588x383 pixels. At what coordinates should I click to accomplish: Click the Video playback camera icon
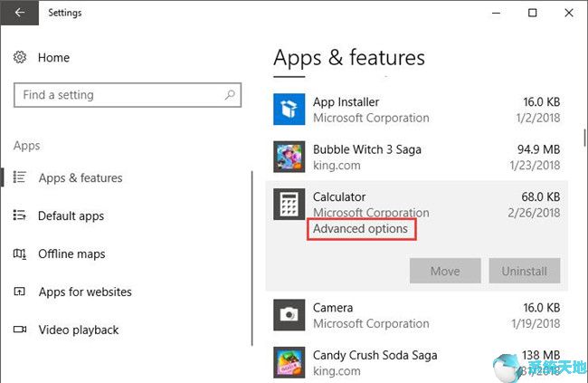coord(20,330)
